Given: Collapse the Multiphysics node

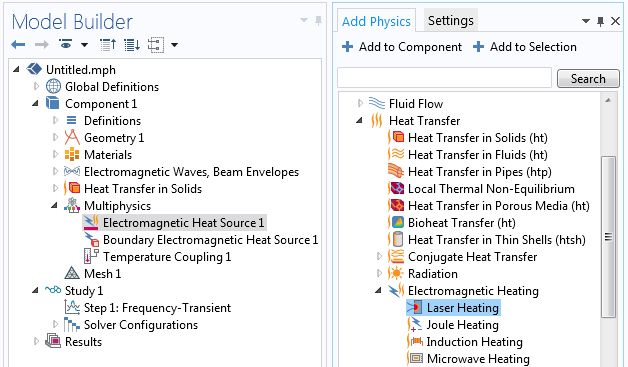Looking at the screenshot, I should tap(54, 206).
